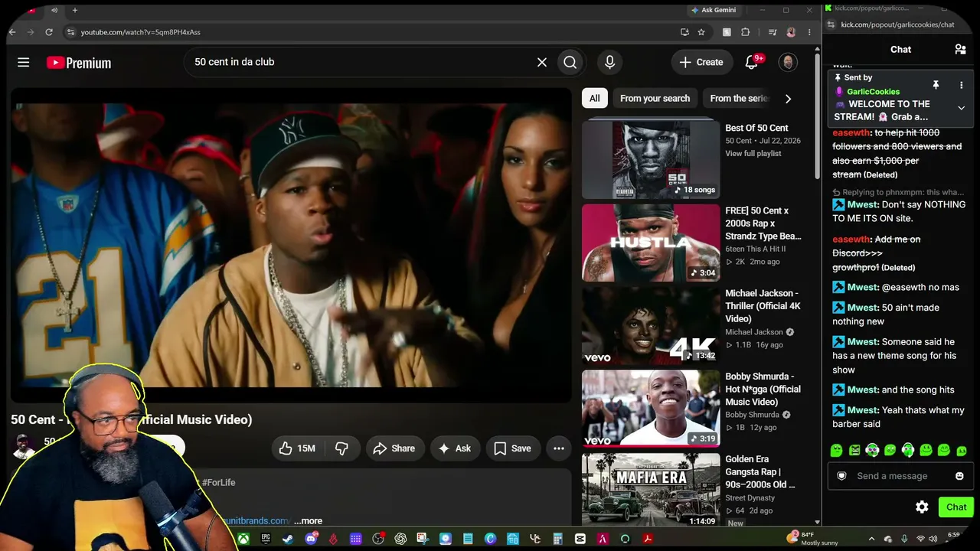Save the video to a playlist
The width and height of the screenshot is (980, 551).
[512, 448]
